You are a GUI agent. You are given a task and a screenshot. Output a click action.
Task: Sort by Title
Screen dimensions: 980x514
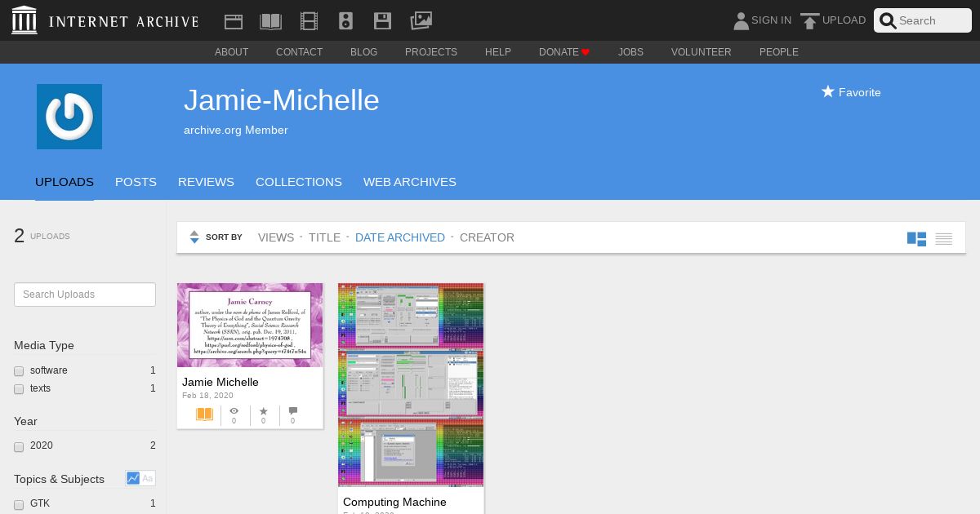click(324, 237)
